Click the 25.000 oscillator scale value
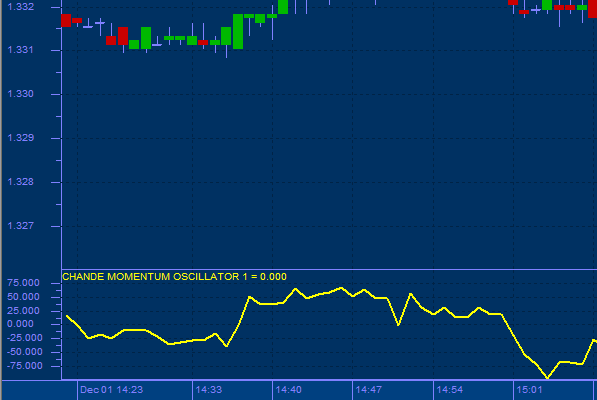 coord(23,311)
